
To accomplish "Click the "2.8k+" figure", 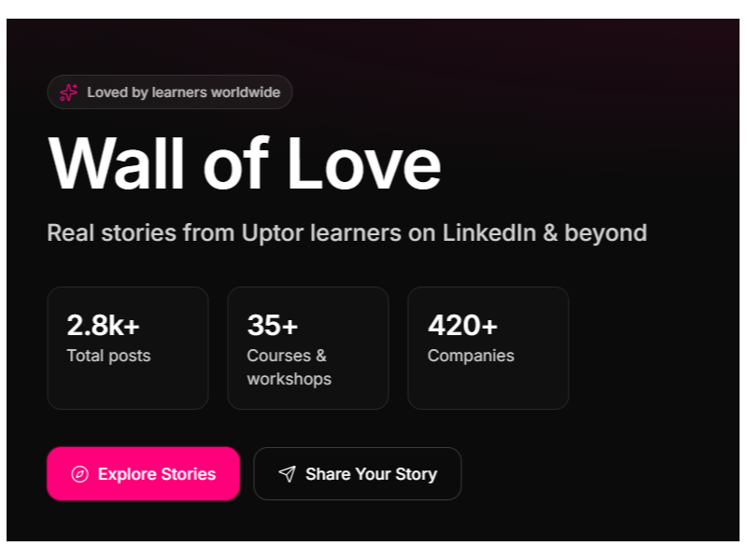I will tap(103, 325).
